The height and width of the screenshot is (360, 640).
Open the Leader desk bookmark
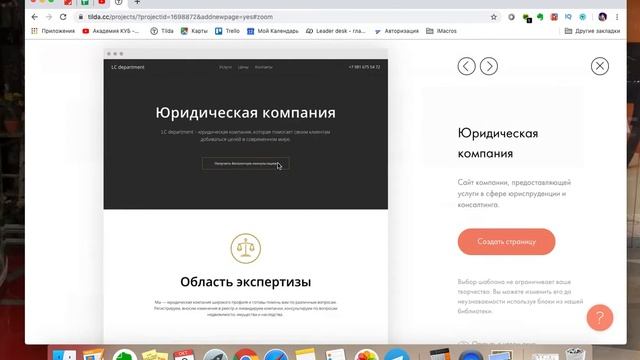(336, 31)
